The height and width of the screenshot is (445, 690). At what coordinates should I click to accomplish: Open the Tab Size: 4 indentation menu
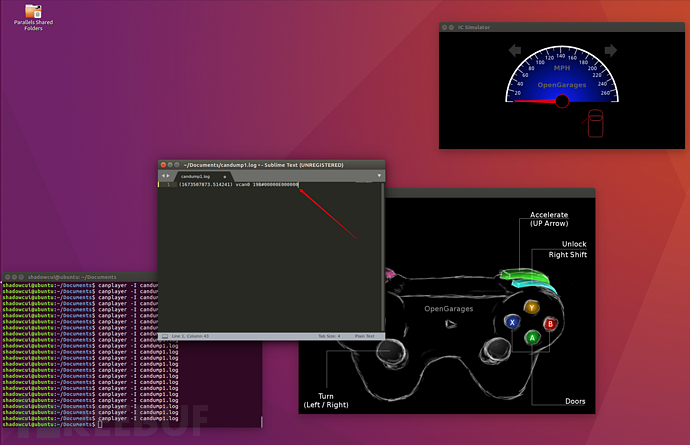click(x=327, y=336)
